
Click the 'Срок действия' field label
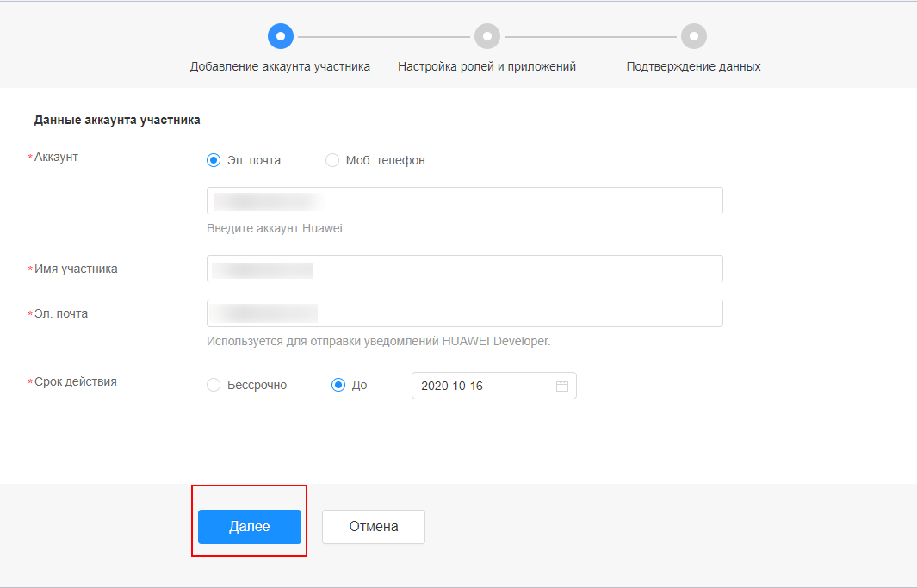coord(75,381)
